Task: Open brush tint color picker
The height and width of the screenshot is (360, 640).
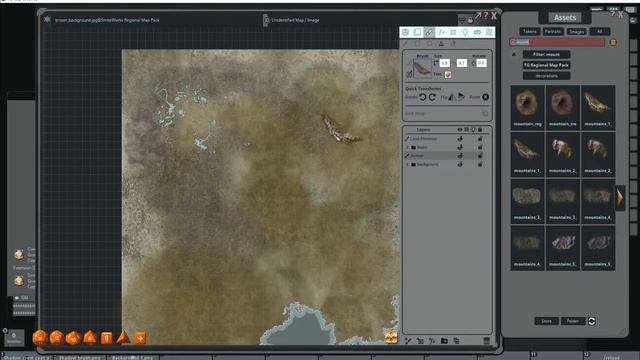Action: pos(448,74)
